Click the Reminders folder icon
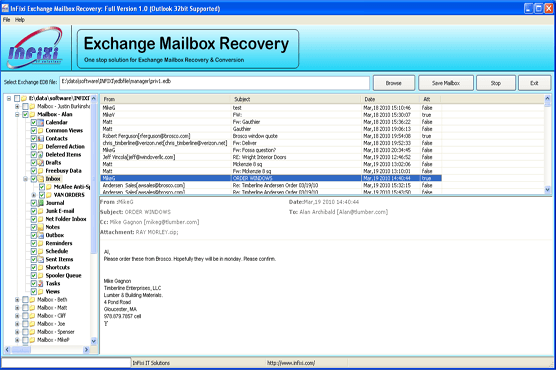Screen dimensions: 556x370 tap(41, 243)
